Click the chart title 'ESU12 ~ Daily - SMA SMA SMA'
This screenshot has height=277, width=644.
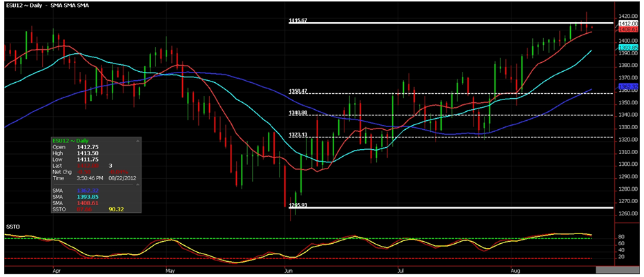pyautogui.click(x=46, y=6)
